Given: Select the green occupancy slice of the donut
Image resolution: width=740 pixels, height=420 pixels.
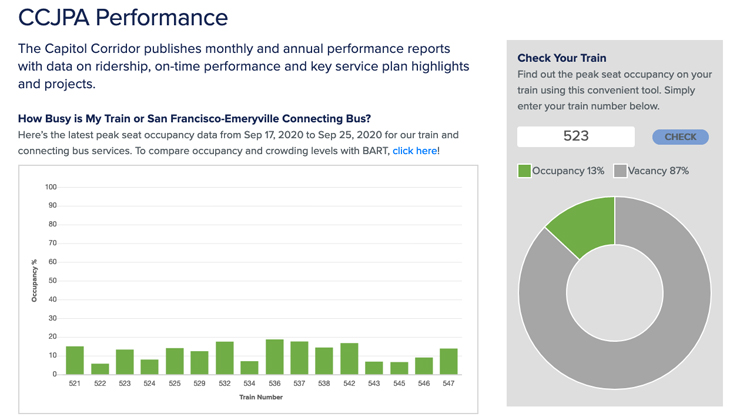Looking at the screenshot, I should (x=588, y=224).
